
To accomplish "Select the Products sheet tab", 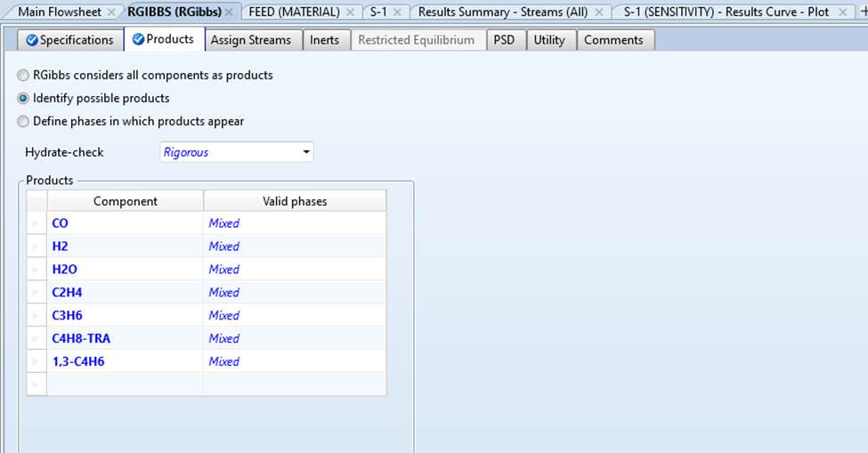I will pyautogui.click(x=165, y=39).
